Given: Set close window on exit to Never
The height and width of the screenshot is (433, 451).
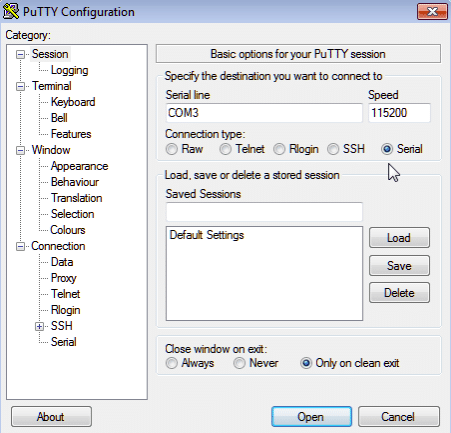Looking at the screenshot, I should 239,363.
